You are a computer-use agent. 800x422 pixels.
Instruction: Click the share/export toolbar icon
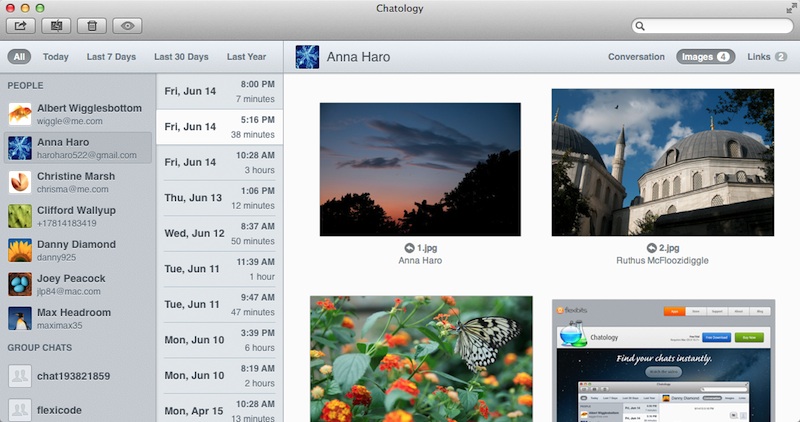click(x=20, y=26)
